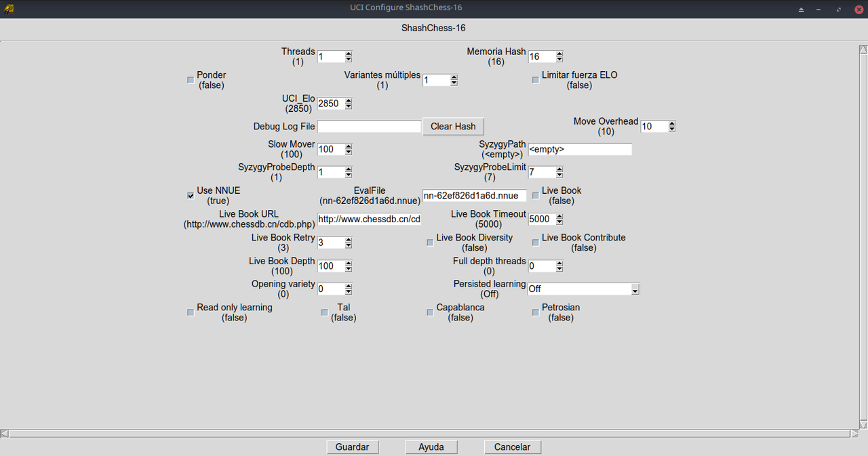868x456 pixels.
Task: Enable the Live Book checkbox
Action: click(x=536, y=196)
